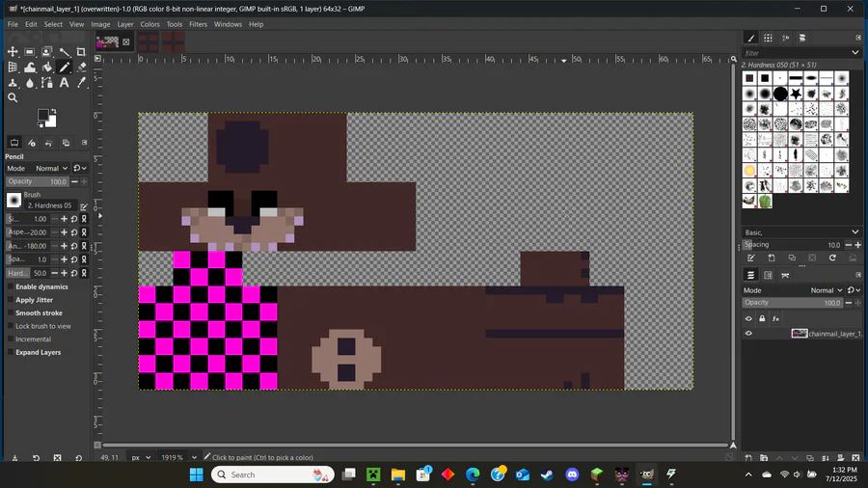The height and width of the screenshot is (488, 868).
Task: Select the Color Picker eyedropper tool
Action: pyautogui.click(x=81, y=83)
